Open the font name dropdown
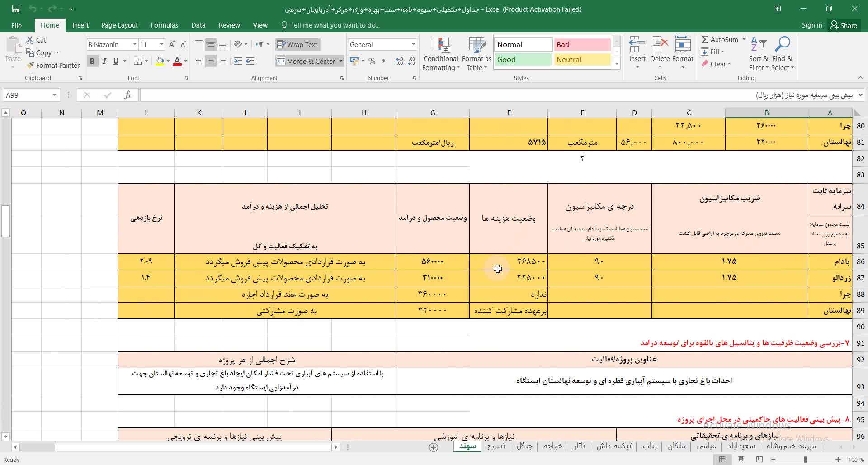Image resolution: width=868 pixels, height=465 pixels. [x=134, y=44]
